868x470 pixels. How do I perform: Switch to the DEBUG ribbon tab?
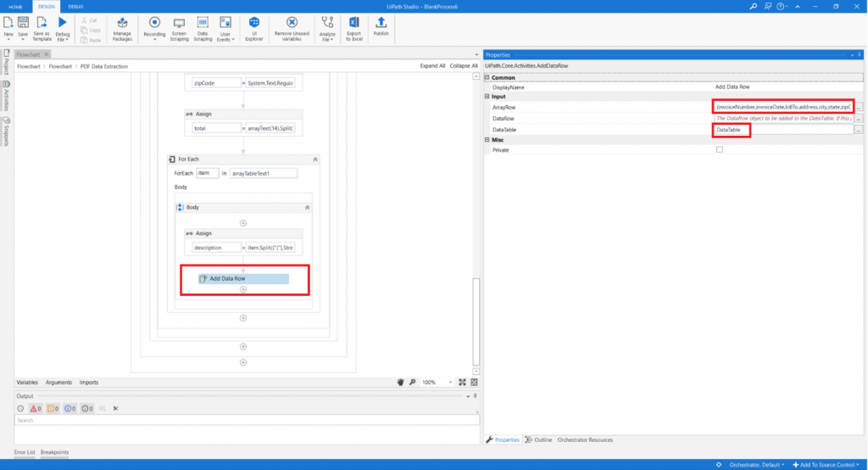[75, 7]
